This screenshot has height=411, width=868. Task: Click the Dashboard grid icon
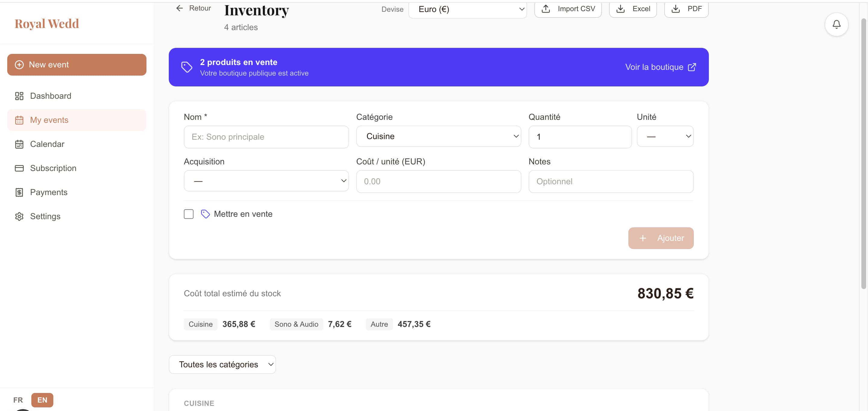[19, 95]
